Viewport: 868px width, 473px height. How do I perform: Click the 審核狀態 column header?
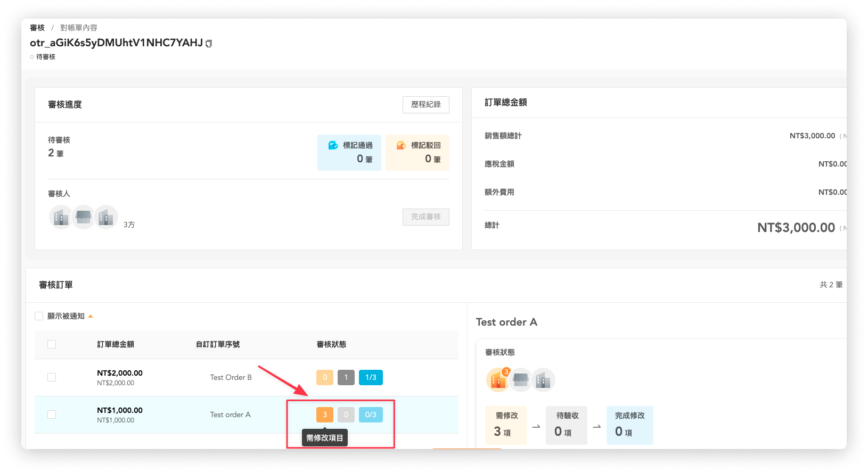[x=331, y=344]
